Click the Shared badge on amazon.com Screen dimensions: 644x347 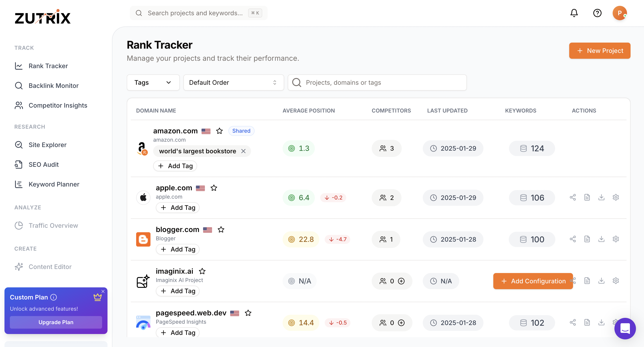click(241, 131)
